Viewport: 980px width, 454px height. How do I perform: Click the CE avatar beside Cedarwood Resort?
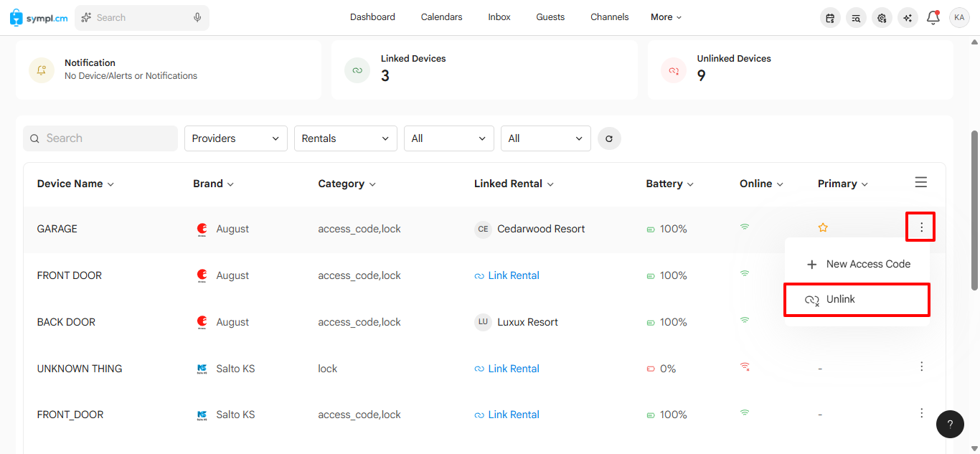pos(483,229)
